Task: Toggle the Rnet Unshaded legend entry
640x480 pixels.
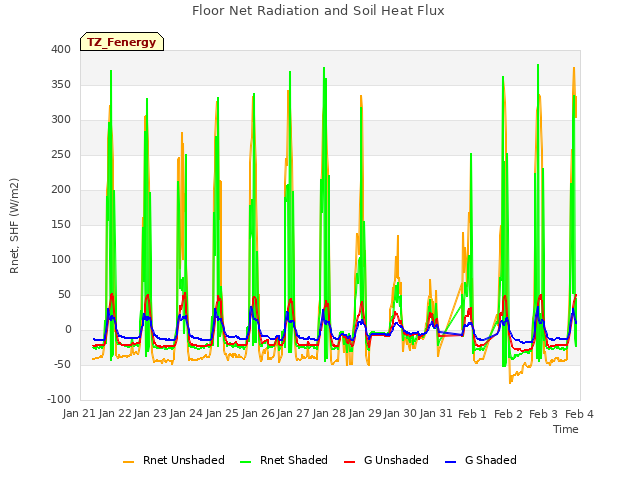Action: tap(174, 460)
